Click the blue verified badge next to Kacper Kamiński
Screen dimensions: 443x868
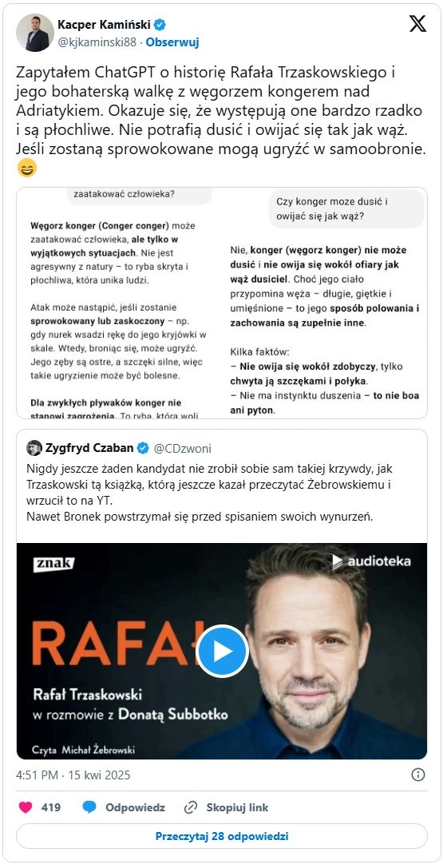point(160,25)
